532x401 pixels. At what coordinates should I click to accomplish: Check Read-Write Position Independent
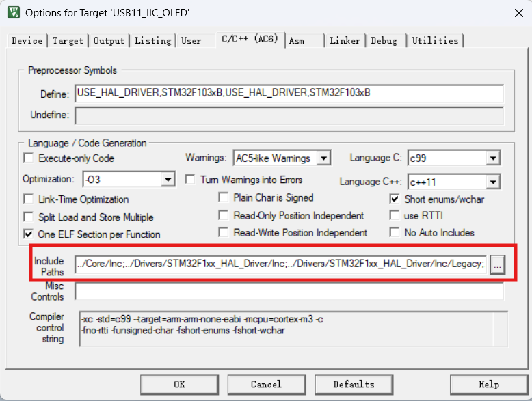(223, 232)
